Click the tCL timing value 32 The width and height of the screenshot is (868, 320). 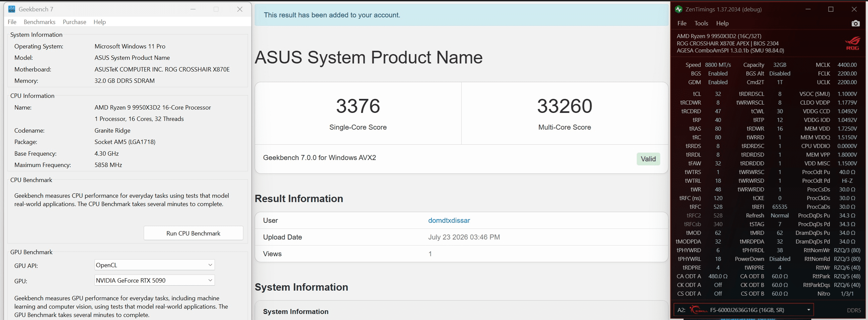tap(718, 94)
